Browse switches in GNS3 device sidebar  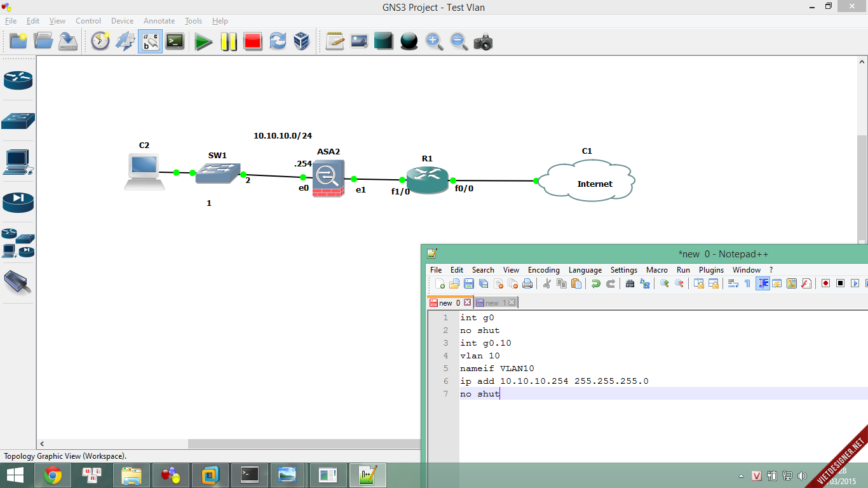[18, 121]
